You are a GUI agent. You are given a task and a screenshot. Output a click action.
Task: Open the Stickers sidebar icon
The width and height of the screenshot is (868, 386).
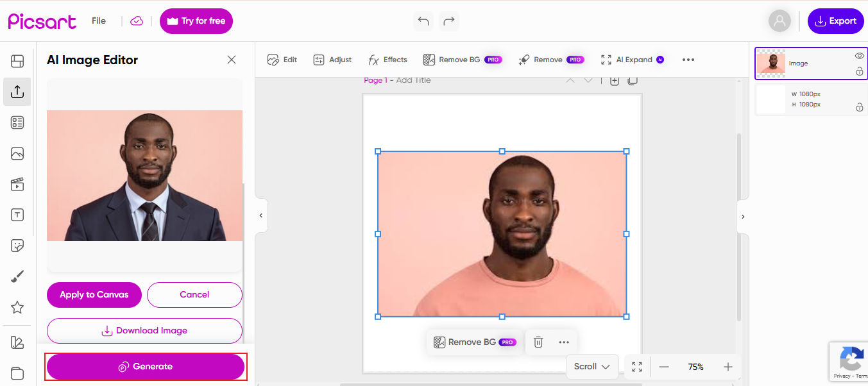(17, 246)
